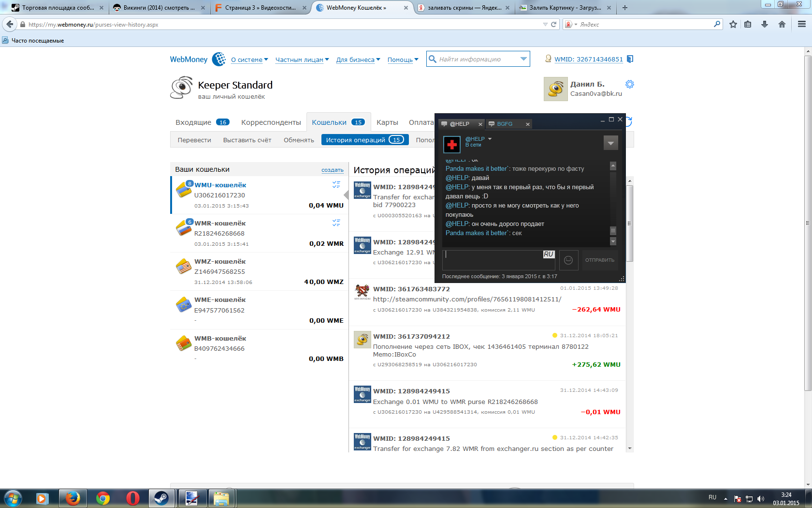This screenshot has width=812, height=508.
Task: Switch to Викинги (2014) browser tab
Action: click(x=159, y=8)
